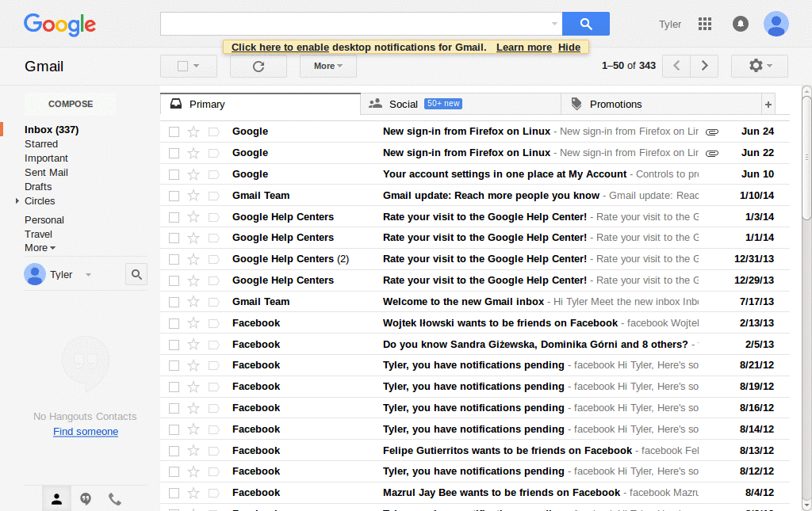Viewport: 812px width, 511px height.
Task: Expand the Circles label
Action: (17, 200)
